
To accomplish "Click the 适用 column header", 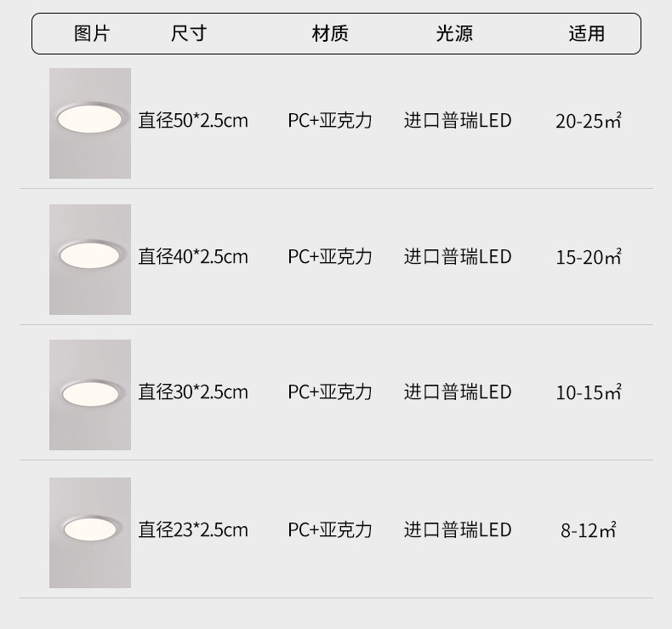I will point(587,34).
